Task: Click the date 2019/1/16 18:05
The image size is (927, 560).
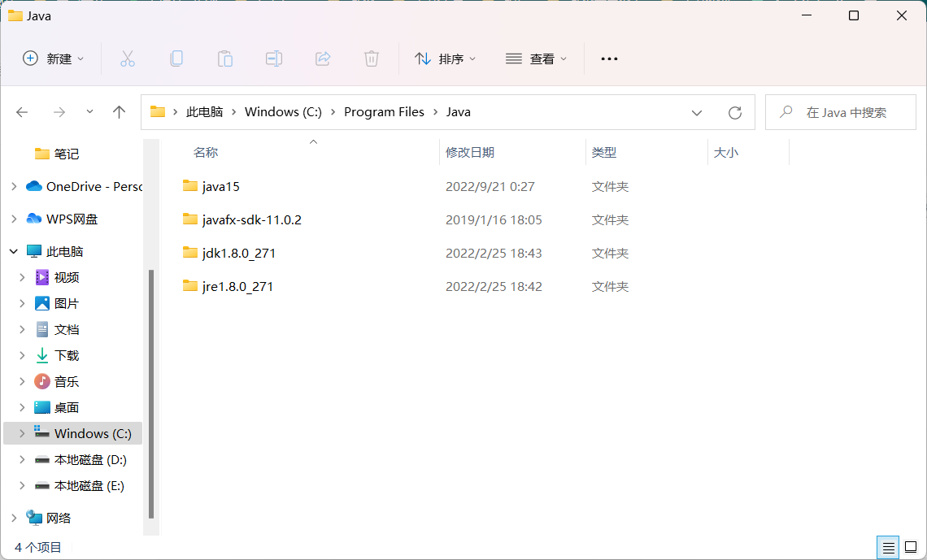Action: click(x=494, y=219)
